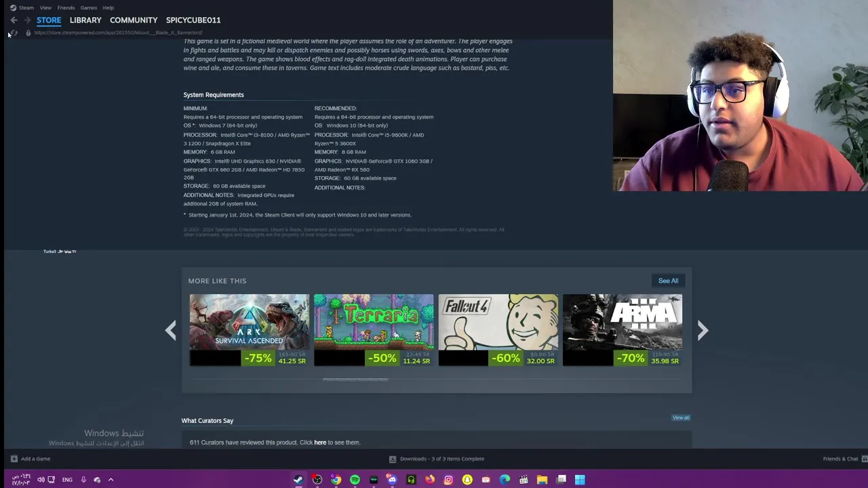Reload the store page using refresh icon

tap(14, 33)
